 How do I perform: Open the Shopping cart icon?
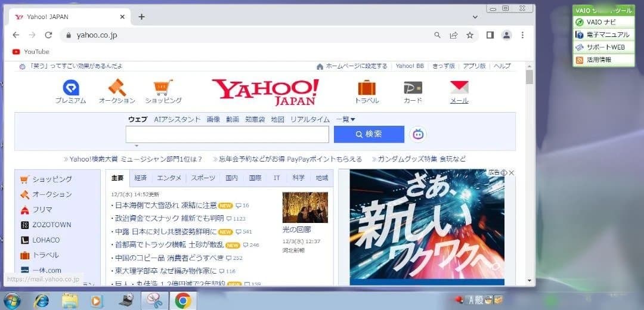pyautogui.click(x=163, y=88)
